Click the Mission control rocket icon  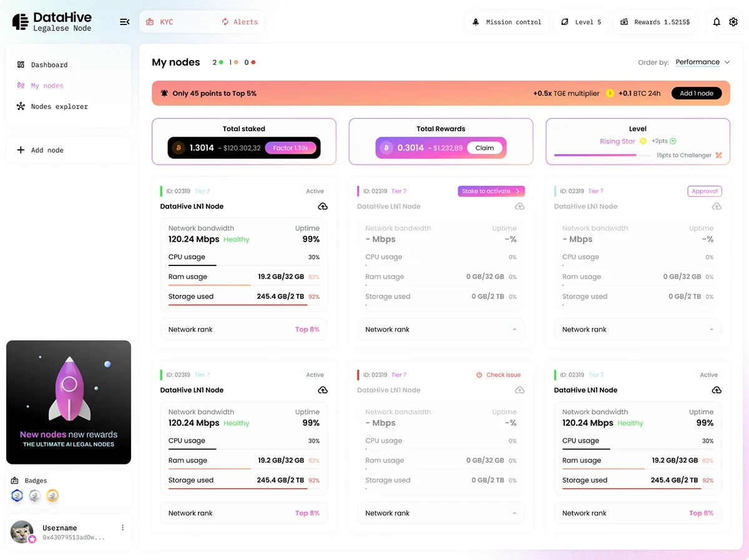tap(476, 22)
